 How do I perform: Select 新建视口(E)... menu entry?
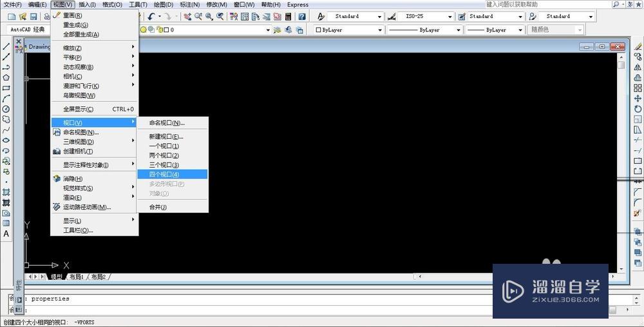[172, 137]
